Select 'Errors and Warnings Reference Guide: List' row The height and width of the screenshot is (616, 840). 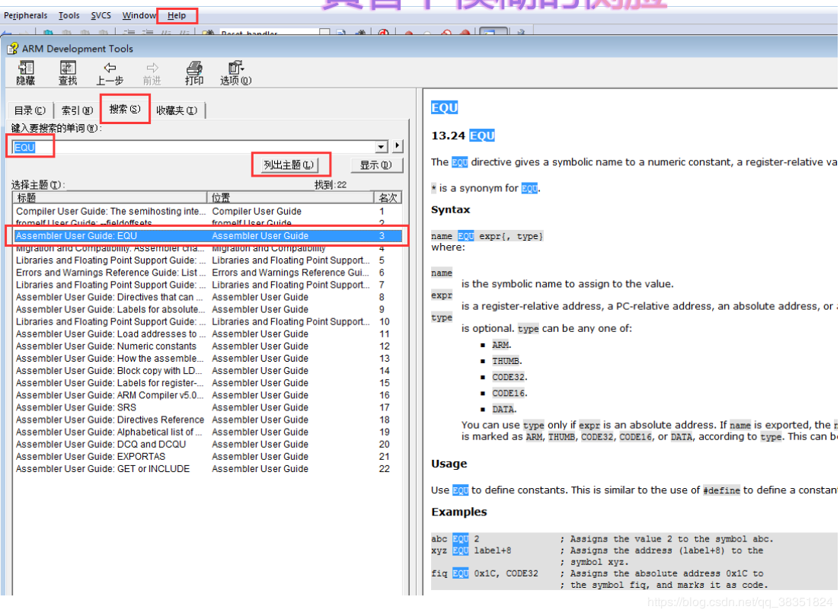click(208, 273)
